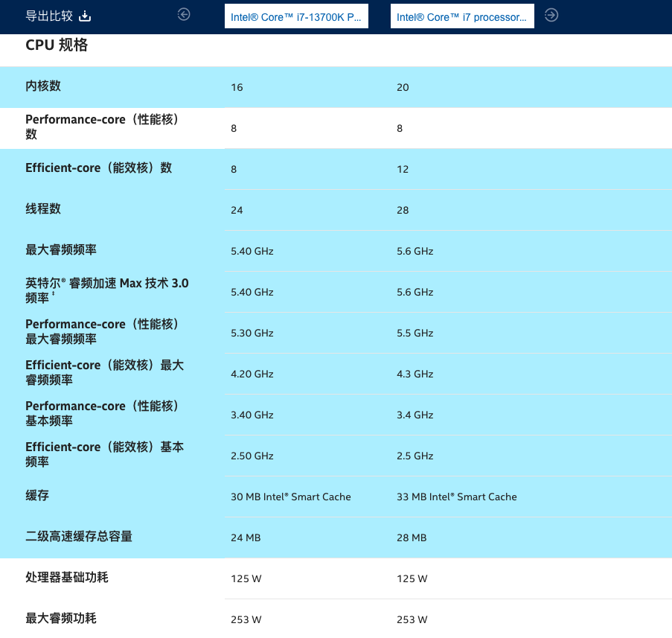
Task: Click the 4.20 GHz E-core turbo value
Action: point(252,374)
